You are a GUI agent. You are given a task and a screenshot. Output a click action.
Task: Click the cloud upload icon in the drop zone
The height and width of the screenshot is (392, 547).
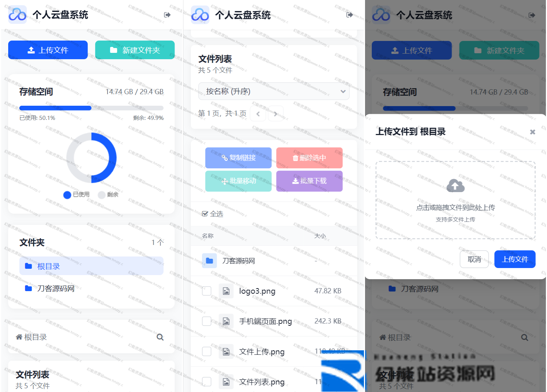pos(455,185)
